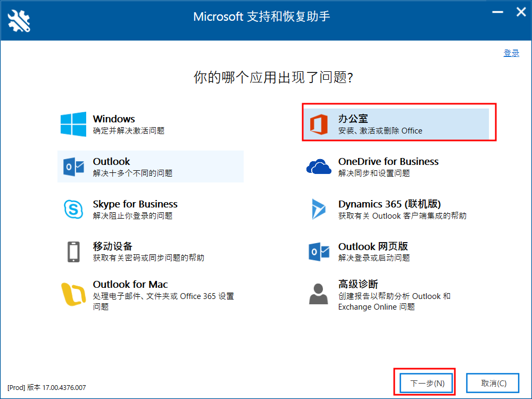
Task: Click description 获取有关密码或同步问题的帮助
Action: 148,257
